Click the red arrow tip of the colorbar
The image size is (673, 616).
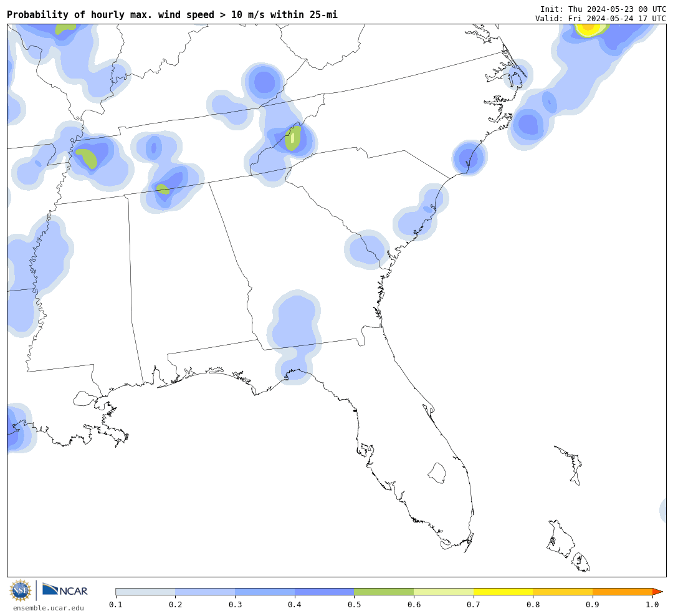[x=657, y=592]
